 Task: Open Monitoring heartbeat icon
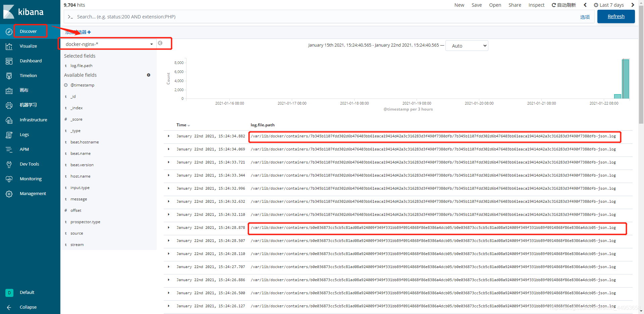pos(9,179)
